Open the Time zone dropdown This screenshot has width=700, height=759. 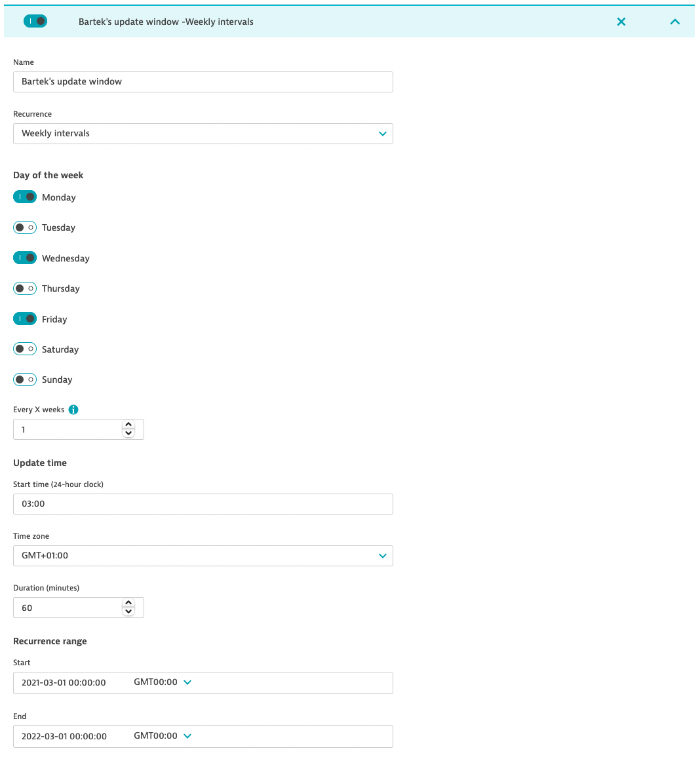203,556
